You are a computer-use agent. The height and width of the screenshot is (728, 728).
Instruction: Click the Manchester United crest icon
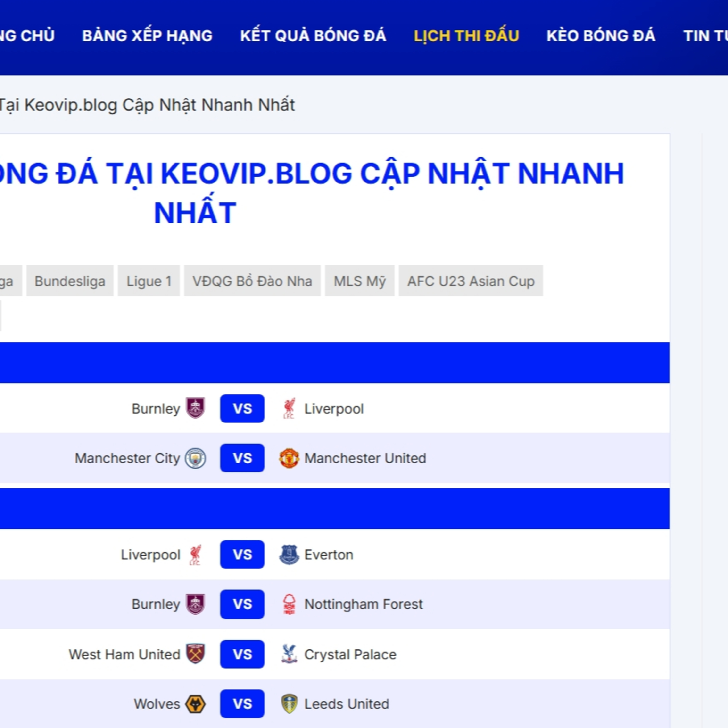click(x=289, y=458)
